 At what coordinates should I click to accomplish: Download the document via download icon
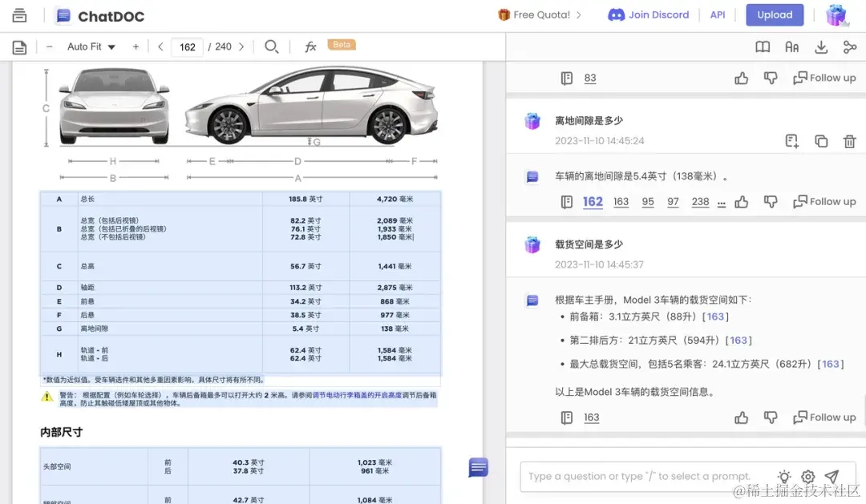point(821,47)
